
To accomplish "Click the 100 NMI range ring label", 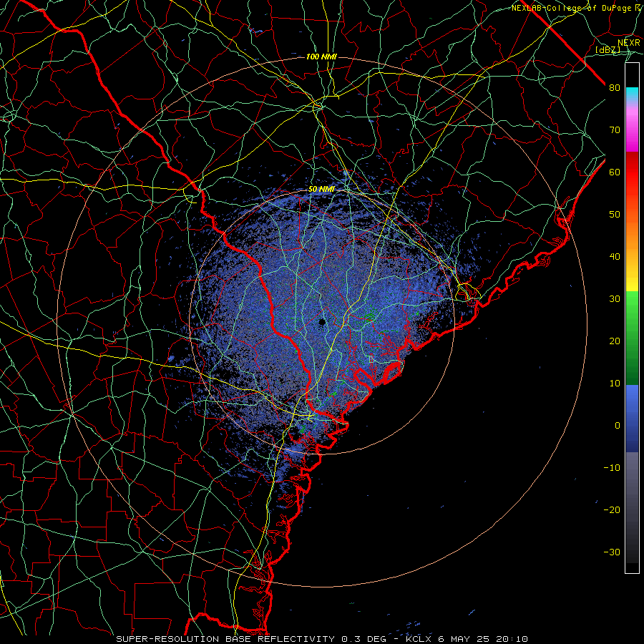I will 321,57.
